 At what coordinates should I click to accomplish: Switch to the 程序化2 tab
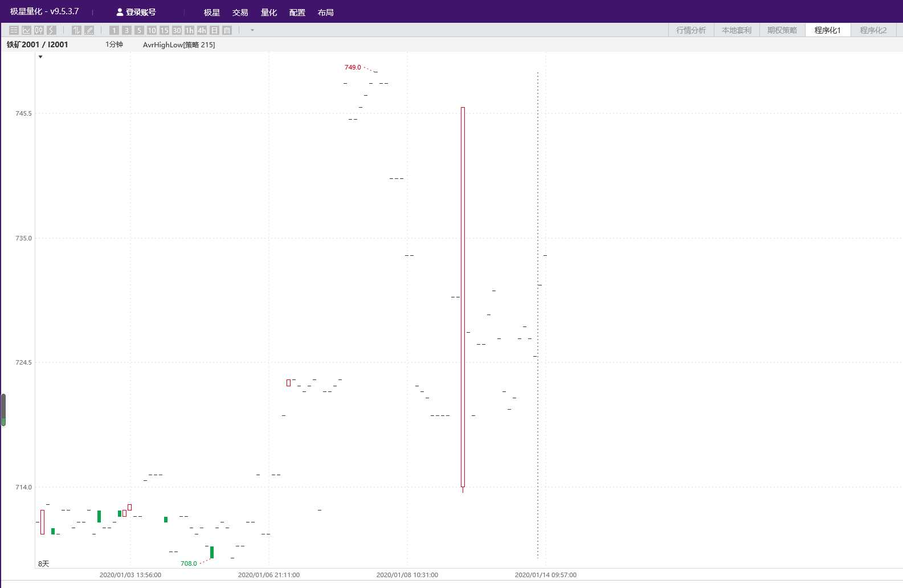point(873,30)
